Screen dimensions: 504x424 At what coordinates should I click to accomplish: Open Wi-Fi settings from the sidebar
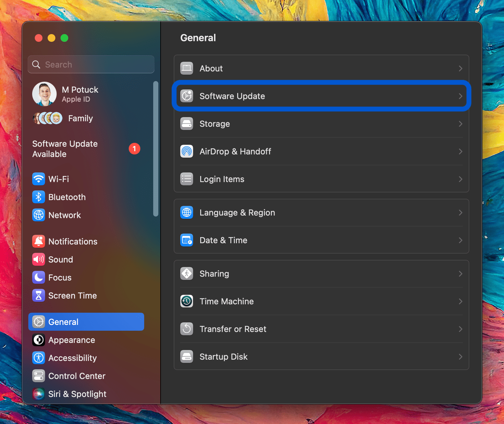[59, 179]
